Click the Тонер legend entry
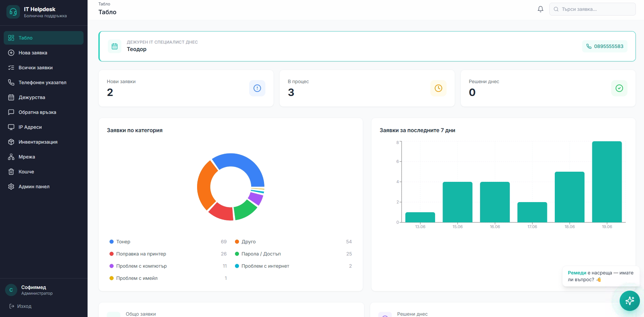Viewport: 644px width, 317px height. [168, 242]
